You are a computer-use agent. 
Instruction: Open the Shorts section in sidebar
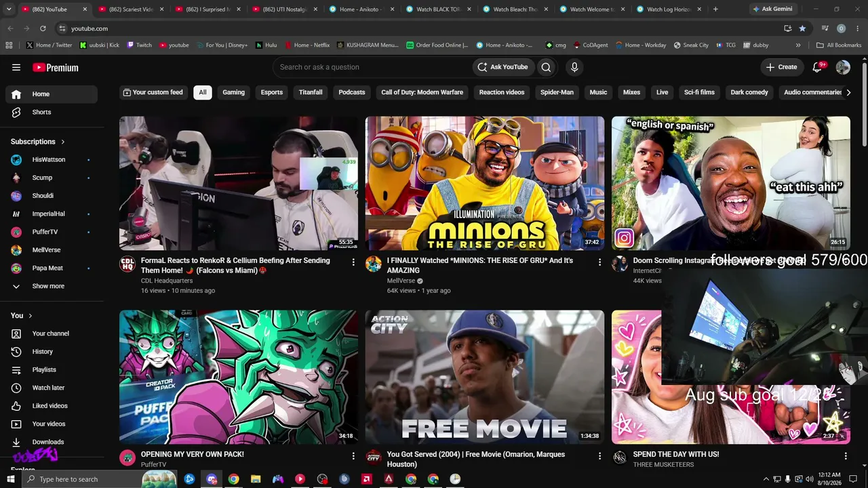[51, 112]
